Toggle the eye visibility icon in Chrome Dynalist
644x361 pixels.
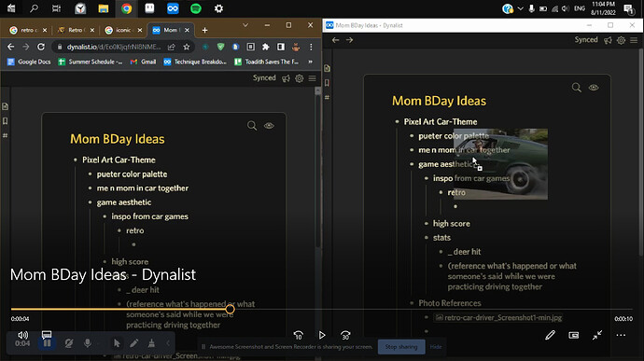point(269,126)
